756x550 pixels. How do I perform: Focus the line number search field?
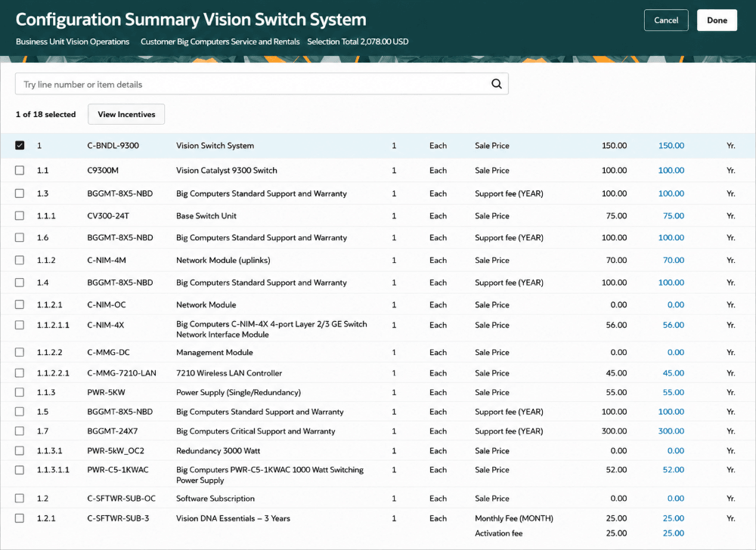pyautogui.click(x=262, y=84)
